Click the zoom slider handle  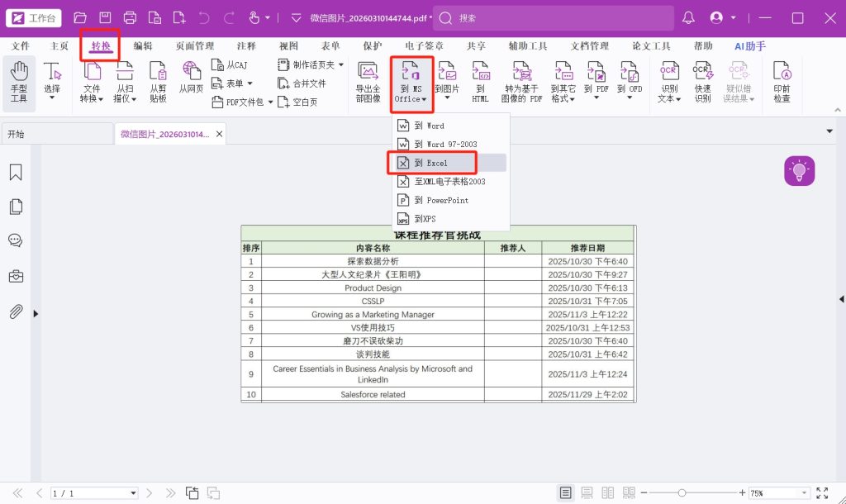pos(682,493)
